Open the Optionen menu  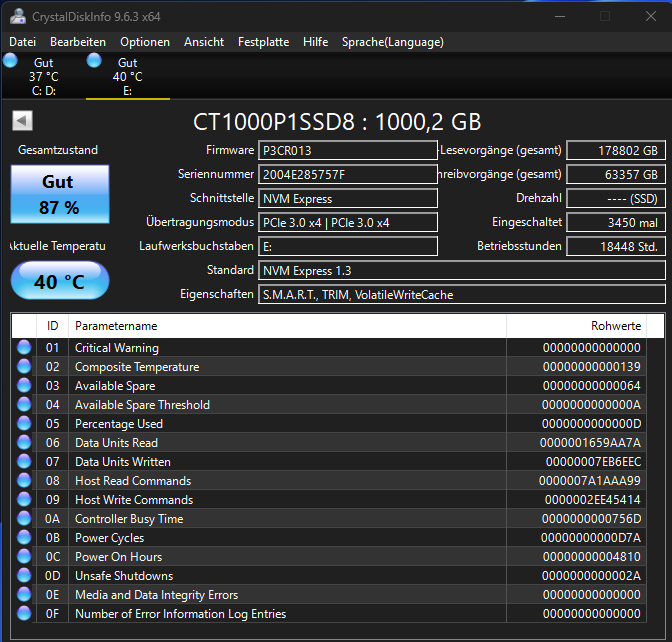[145, 42]
